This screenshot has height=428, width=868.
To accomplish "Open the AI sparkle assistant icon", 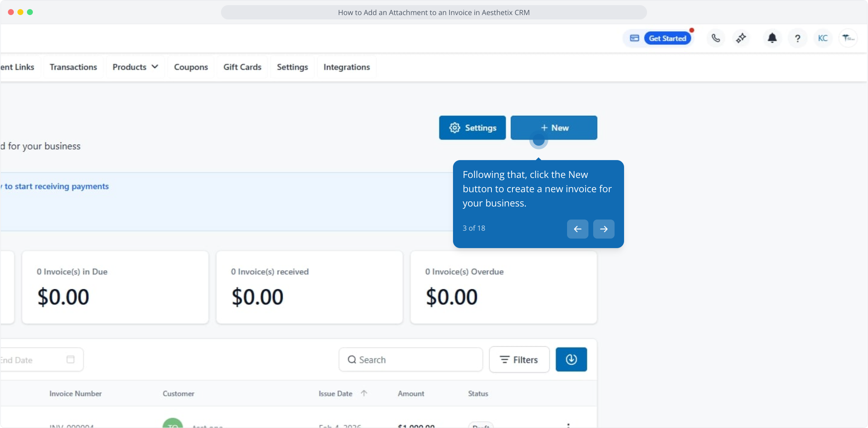I will [x=741, y=38].
